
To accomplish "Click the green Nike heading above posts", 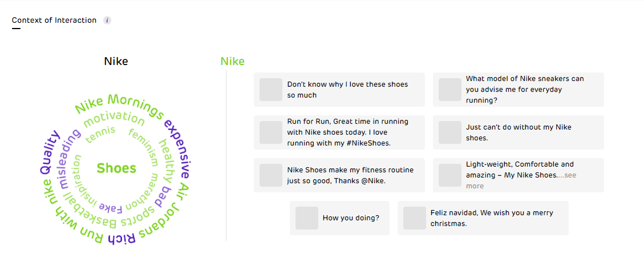I will pyautogui.click(x=232, y=62).
